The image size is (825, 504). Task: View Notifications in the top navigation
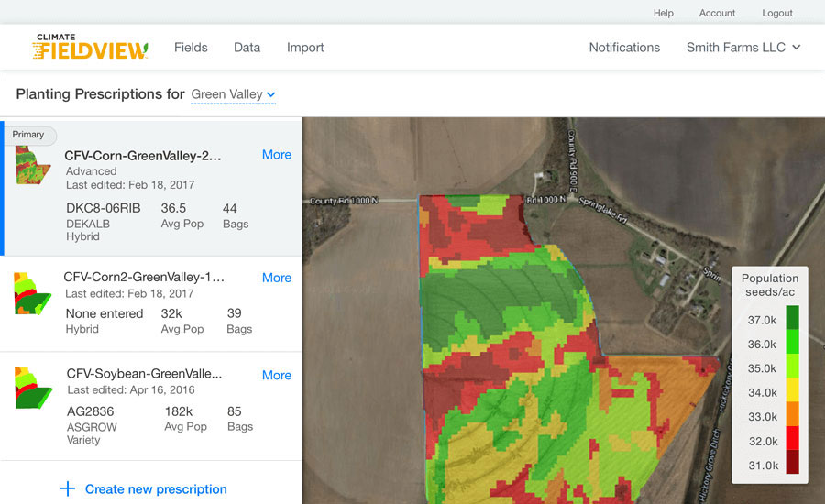[x=624, y=48]
